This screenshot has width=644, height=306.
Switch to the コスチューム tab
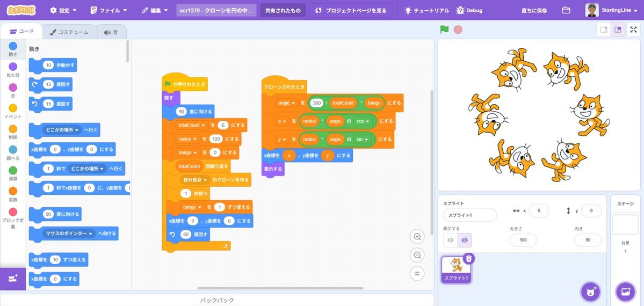69,32
